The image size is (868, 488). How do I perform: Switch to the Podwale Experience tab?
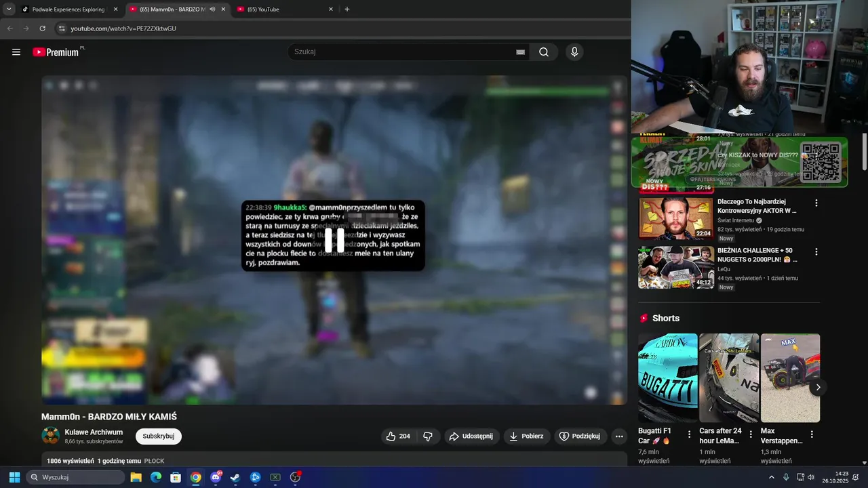click(x=69, y=9)
